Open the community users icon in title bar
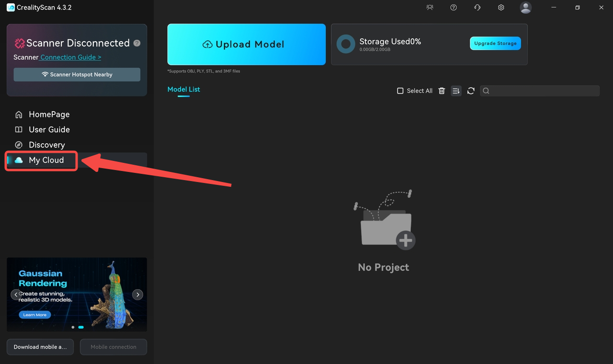 point(430,8)
